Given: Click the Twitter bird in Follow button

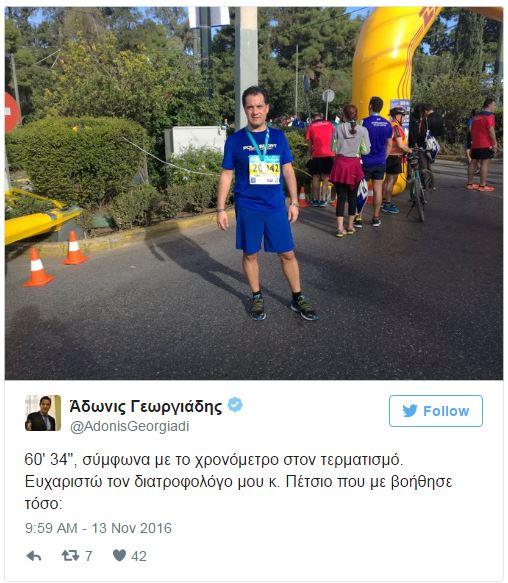Looking at the screenshot, I should click(410, 411).
